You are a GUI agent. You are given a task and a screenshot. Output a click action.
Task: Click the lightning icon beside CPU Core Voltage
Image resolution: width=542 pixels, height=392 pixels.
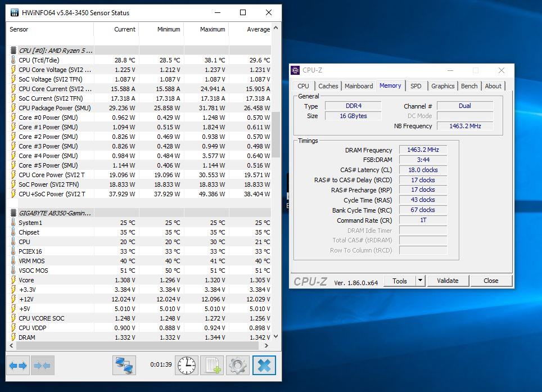pos(13,70)
